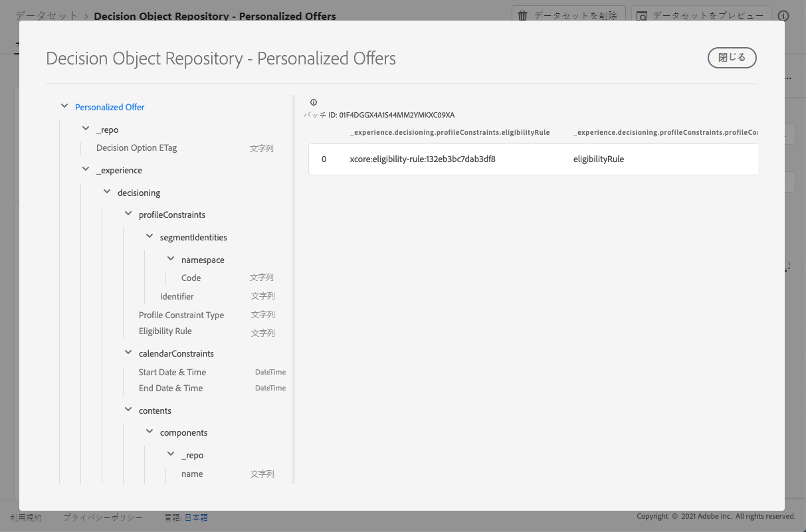Collapse the top-level _repo node
The image size is (806, 532).
86,129
